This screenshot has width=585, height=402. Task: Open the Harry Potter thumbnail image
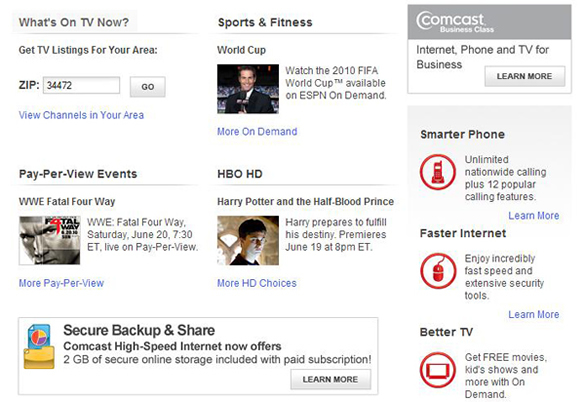(248, 240)
